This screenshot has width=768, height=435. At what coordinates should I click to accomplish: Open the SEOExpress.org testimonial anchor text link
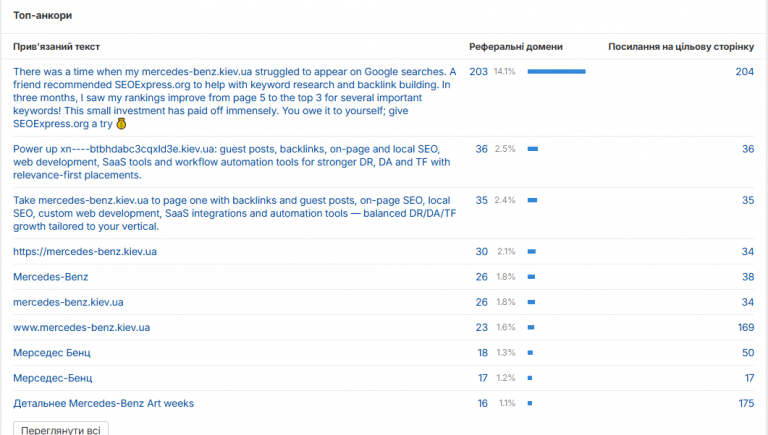235,97
